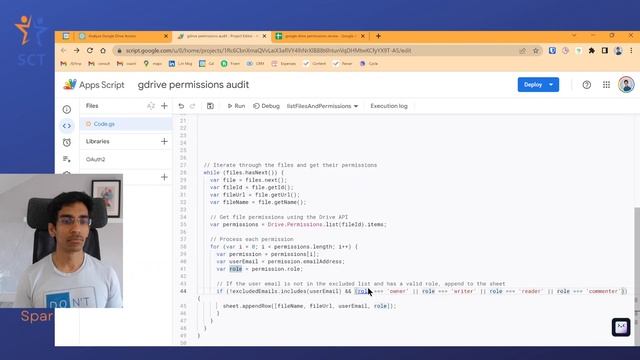
Task: Add a service with the plus below OAuth2
Action: pyautogui.click(x=164, y=177)
